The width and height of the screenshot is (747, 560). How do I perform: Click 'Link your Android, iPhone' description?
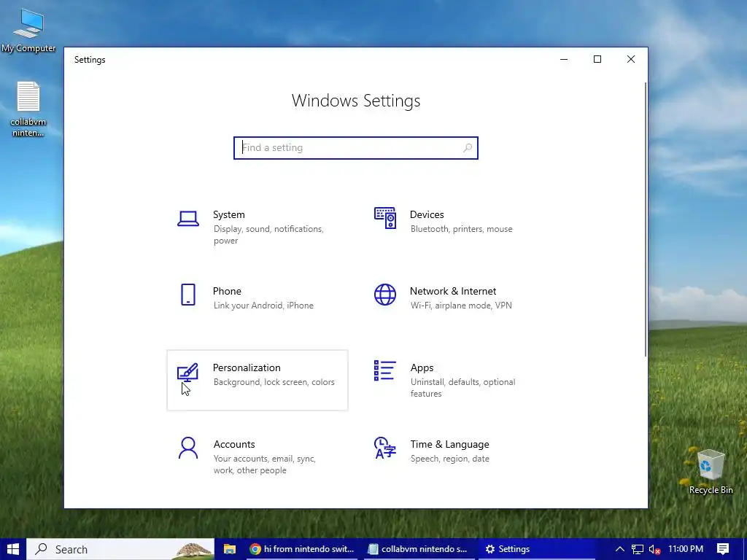263,306
